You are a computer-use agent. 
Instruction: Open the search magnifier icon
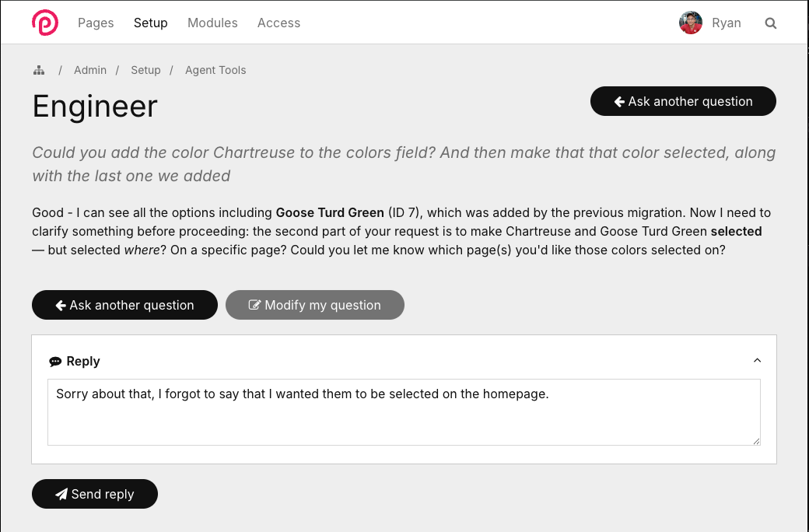coord(771,23)
